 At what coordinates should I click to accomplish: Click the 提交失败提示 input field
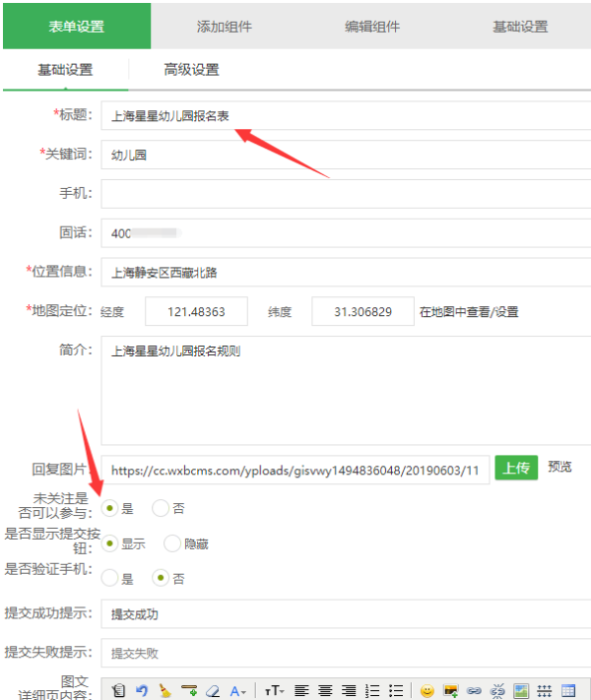pos(346,653)
